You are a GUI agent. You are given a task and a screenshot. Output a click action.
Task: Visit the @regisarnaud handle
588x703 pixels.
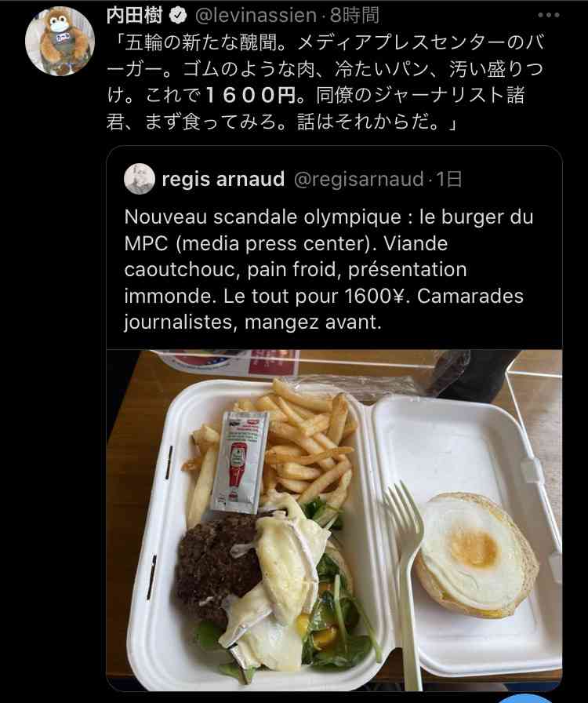pyautogui.click(x=358, y=179)
